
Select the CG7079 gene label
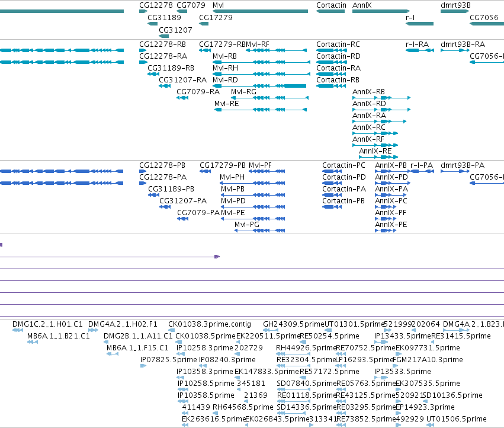point(191,5)
